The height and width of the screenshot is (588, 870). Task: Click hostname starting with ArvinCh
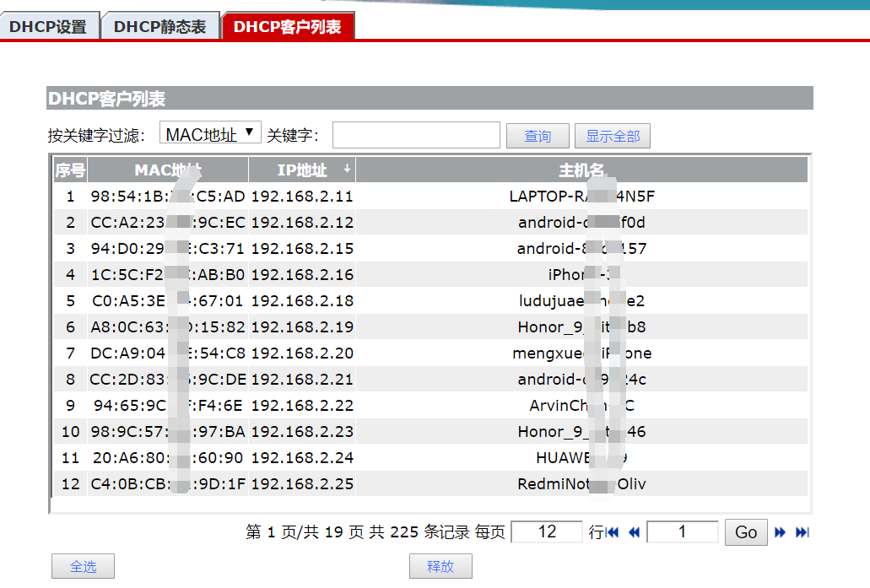pos(581,406)
